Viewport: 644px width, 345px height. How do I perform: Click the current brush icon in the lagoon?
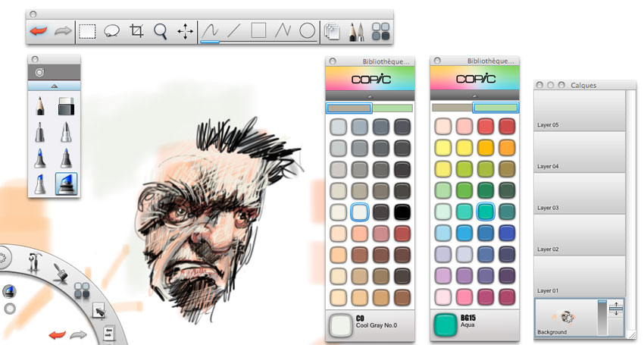click(x=9, y=291)
